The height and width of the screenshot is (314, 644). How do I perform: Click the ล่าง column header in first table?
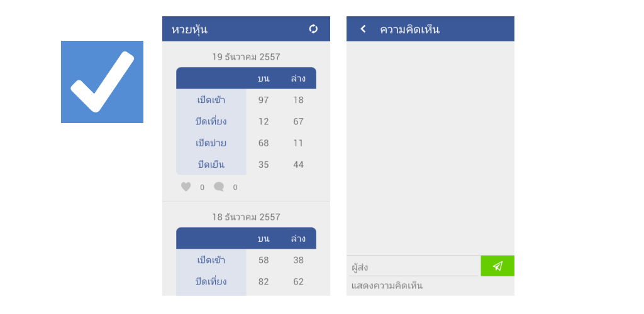(298, 78)
